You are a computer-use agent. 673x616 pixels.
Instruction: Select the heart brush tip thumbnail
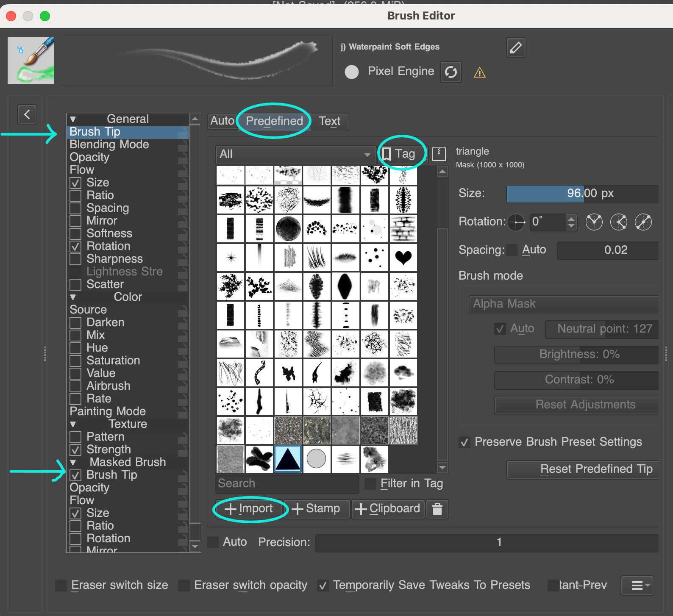click(x=403, y=258)
